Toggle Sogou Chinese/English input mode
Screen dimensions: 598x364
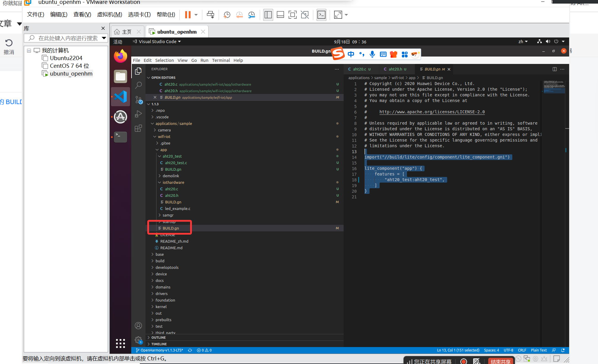click(351, 54)
